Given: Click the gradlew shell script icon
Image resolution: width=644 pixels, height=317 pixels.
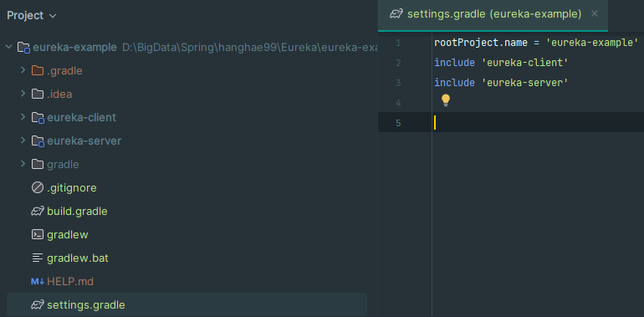Looking at the screenshot, I should coord(38,235).
